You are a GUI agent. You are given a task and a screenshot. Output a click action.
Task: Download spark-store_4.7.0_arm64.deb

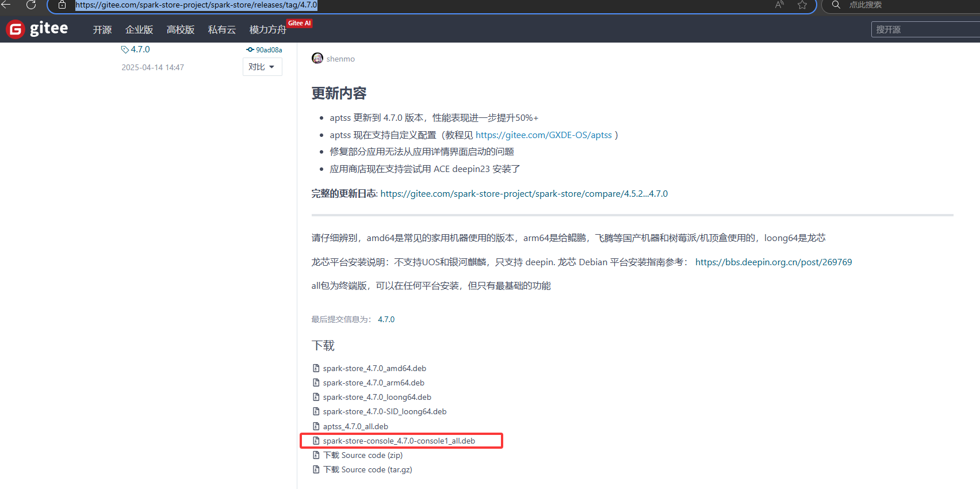373,383
